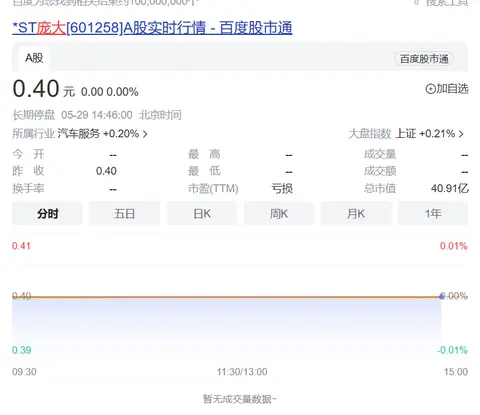Click the 长期停盘 status text
Image resolution: width=480 pixels, height=415 pixels.
coord(34,115)
